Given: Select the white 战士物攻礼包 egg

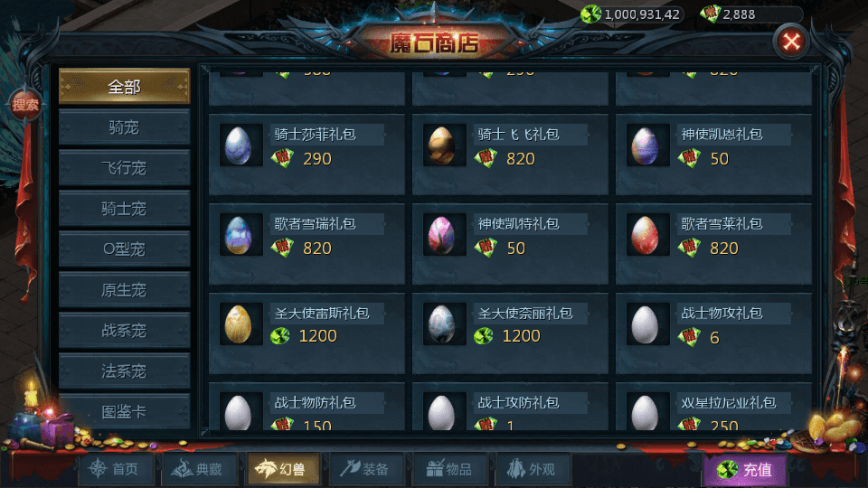Looking at the screenshot, I should 646,324.
